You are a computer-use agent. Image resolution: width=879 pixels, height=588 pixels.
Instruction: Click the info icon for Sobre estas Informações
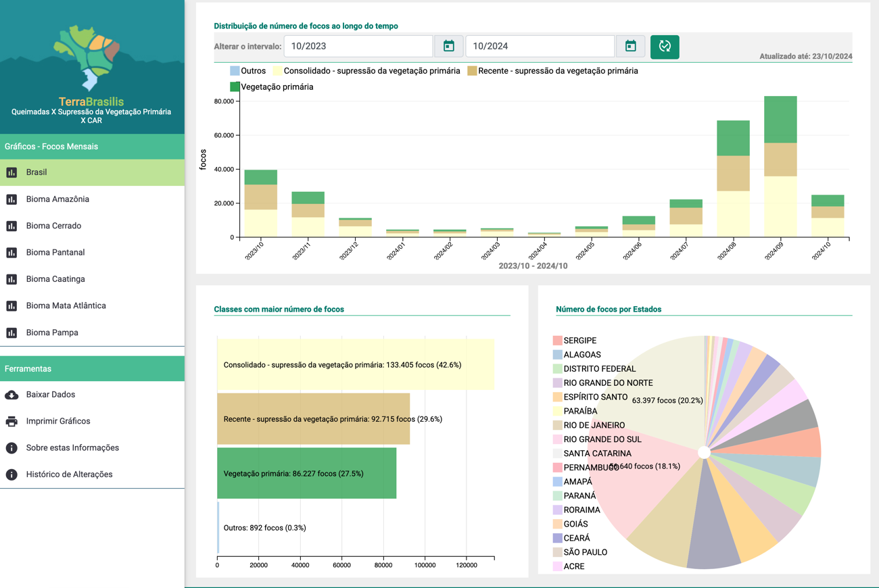pyautogui.click(x=11, y=448)
